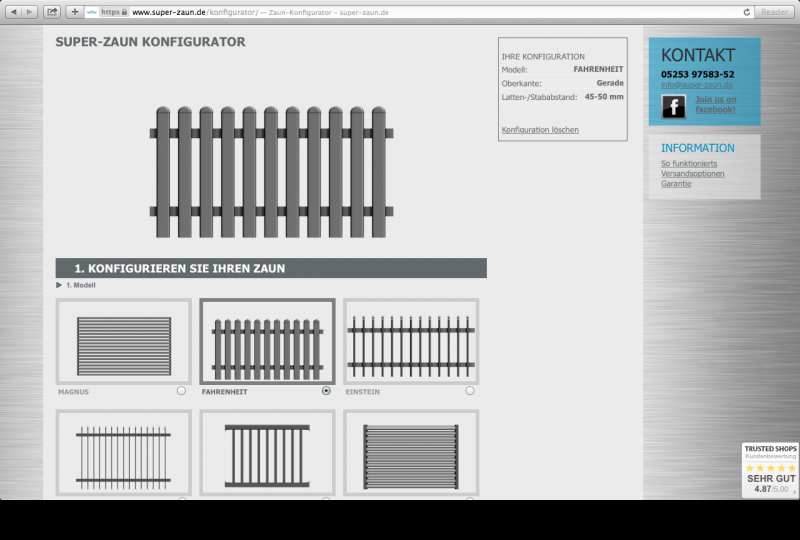This screenshot has height=540, width=800.
Task: Open the Trusted Shops rating badge
Action: (x=770, y=470)
